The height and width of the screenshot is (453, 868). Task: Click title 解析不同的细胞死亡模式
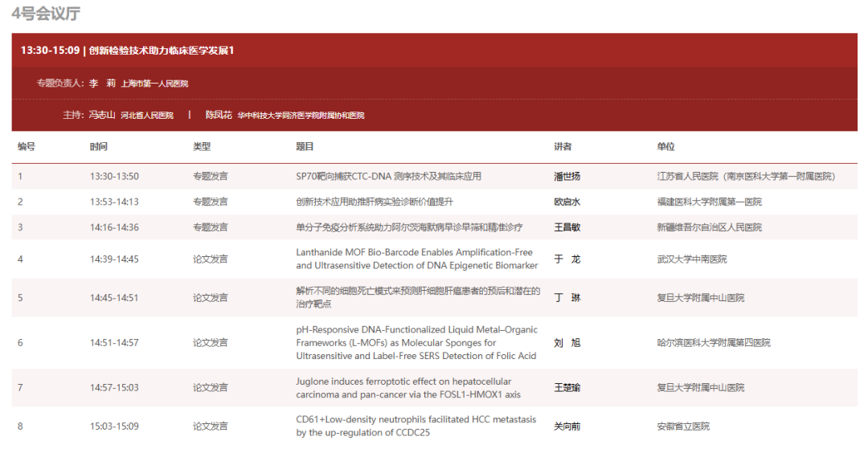click(x=418, y=297)
